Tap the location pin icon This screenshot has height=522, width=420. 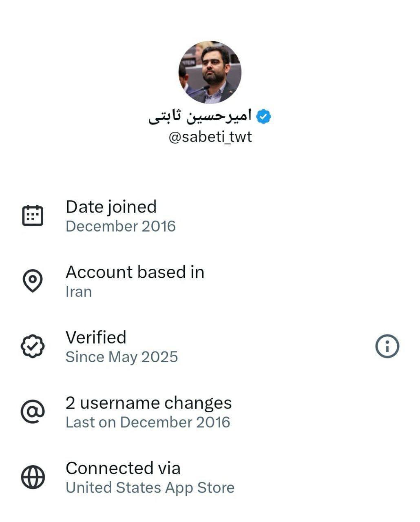click(33, 281)
